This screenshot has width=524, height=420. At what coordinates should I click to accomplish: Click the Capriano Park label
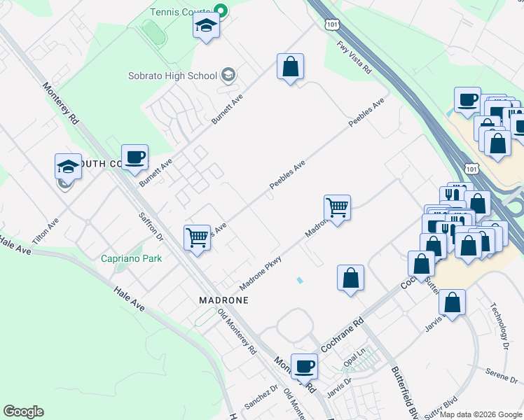click(131, 258)
